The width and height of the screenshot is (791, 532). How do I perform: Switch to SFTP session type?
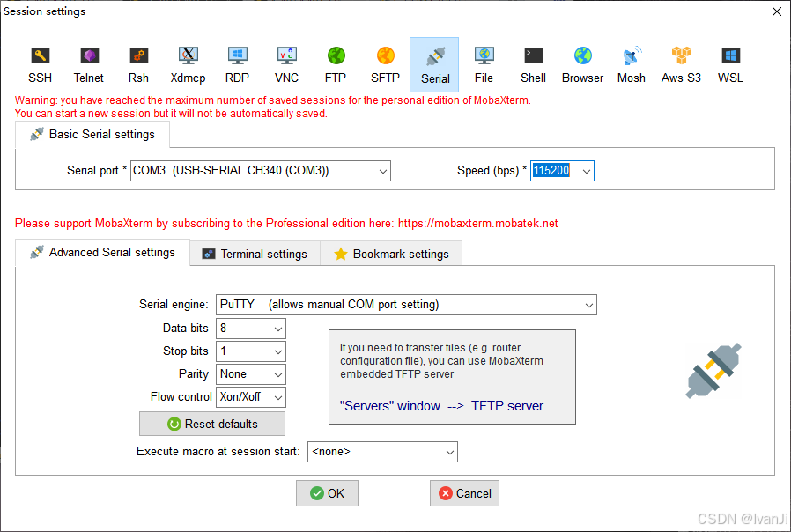point(385,65)
